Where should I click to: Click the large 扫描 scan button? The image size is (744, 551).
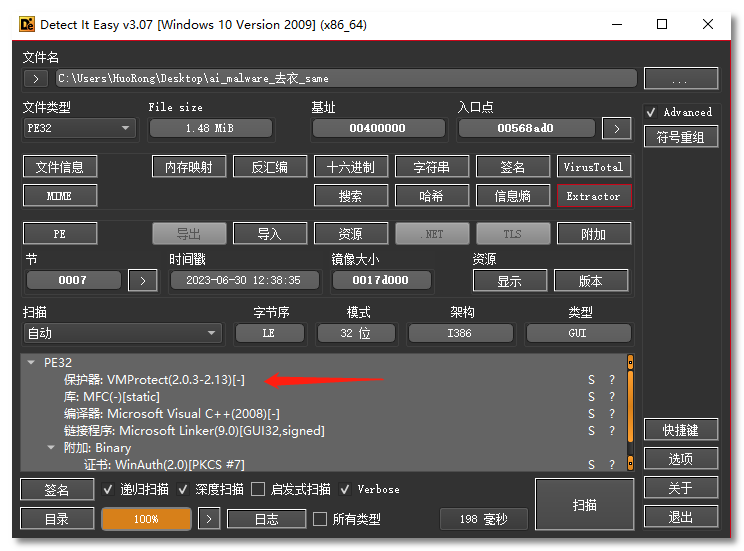pyautogui.click(x=585, y=504)
